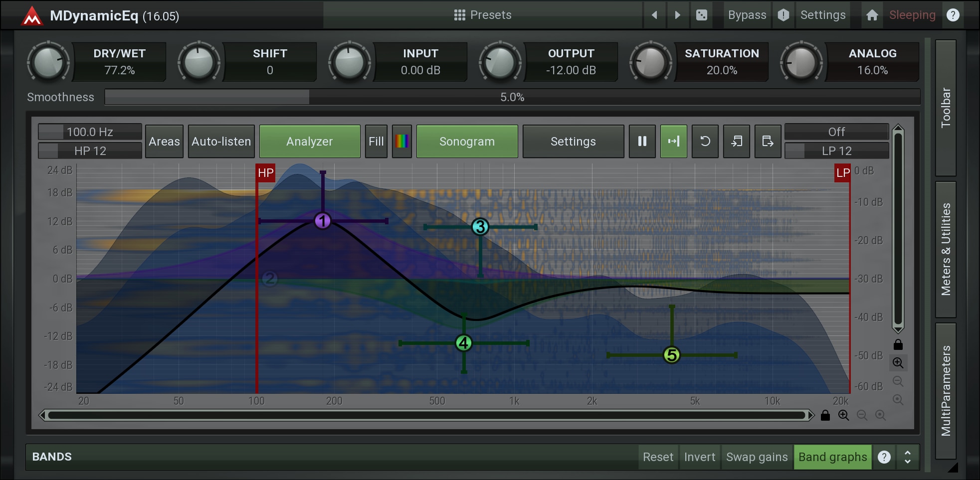This screenshot has height=480, width=980.
Task: Select EQ band node 3
Action: 480,227
